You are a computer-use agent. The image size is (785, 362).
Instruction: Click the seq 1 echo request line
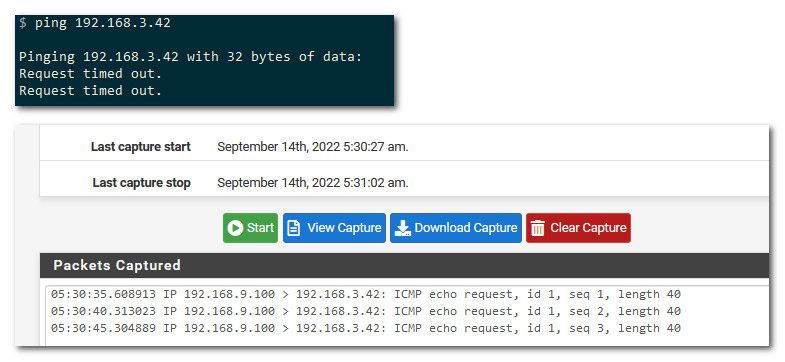(x=365, y=294)
